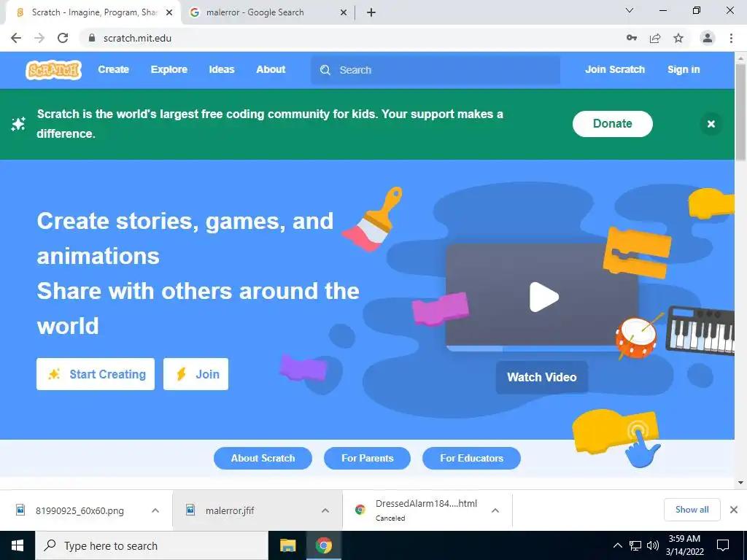Click the Start Creating button
This screenshot has height=560, width=747.
coord(96,374)
